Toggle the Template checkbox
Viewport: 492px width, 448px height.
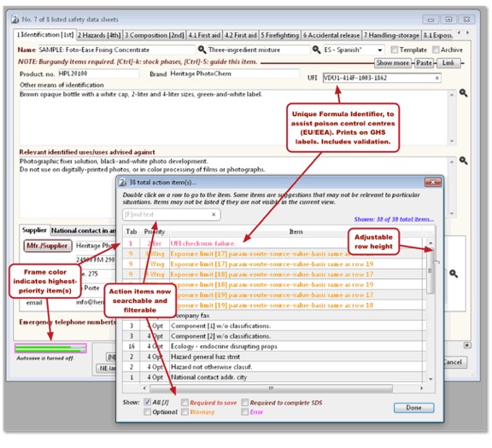point(395,49)
